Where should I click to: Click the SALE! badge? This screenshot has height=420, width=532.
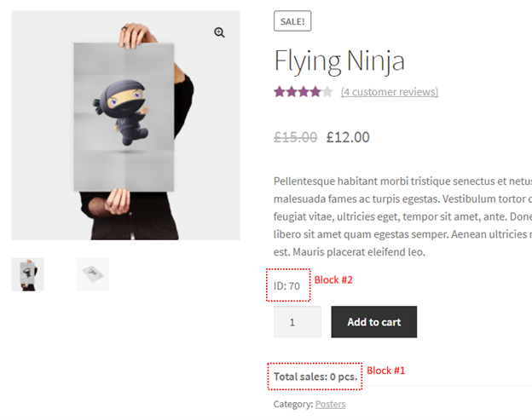click(x=292, y=21)
